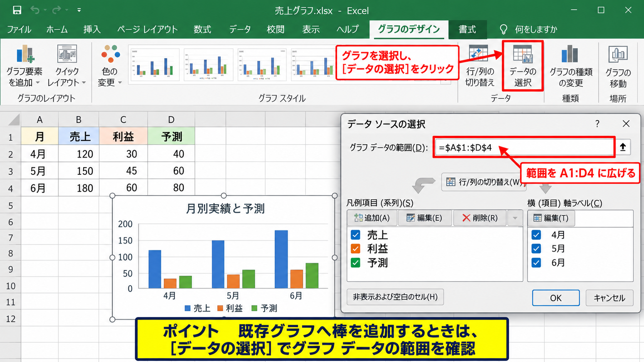Click the Undo arrow icon
The height and width of the screenshot is (362, 644).
[x=35, y=10]
